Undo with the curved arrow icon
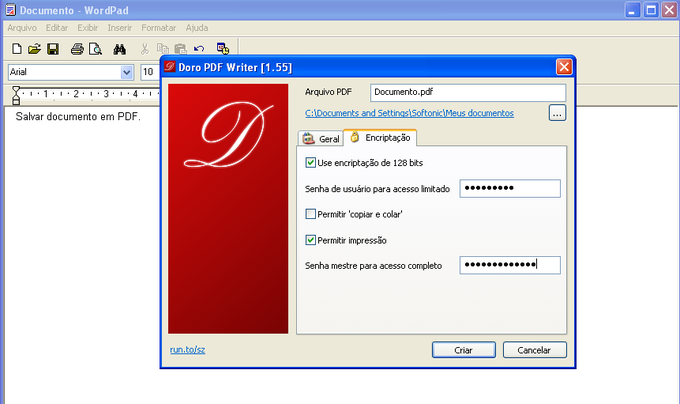This screenshot has height=404, width=680. 199,49
